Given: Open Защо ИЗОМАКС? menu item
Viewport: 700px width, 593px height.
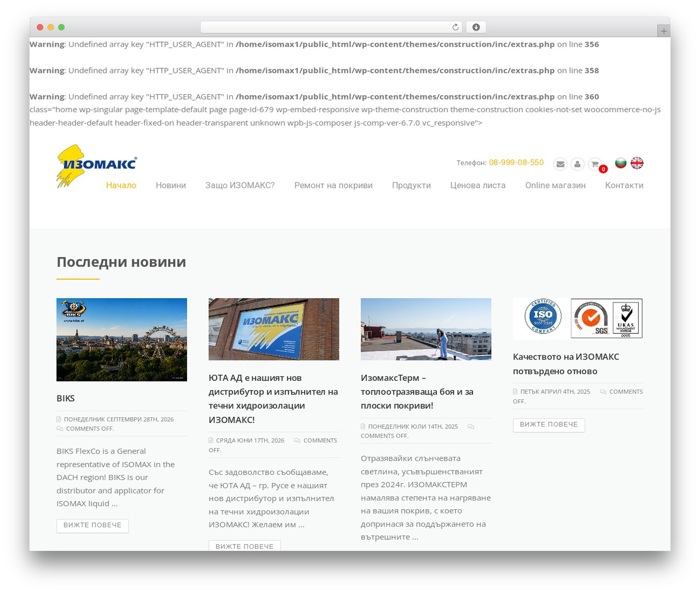Looking at the screenshot, I should [x=240, y=185].
